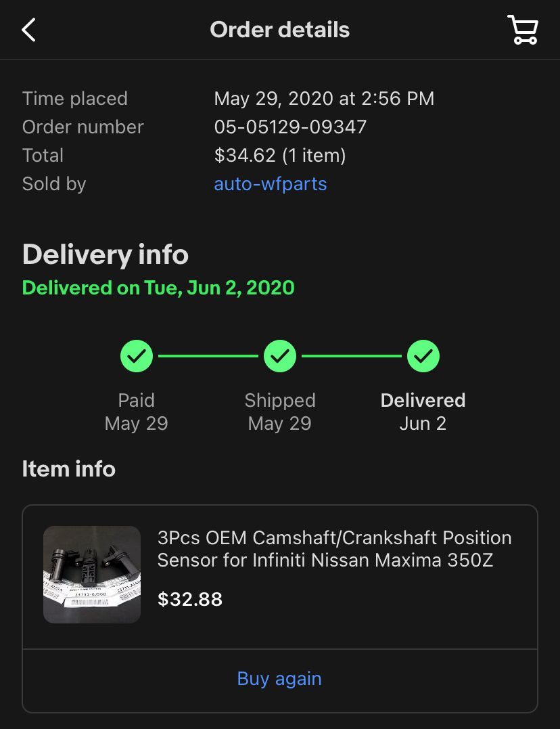Screen dimensions: 560x729
Task: Click the Delivery info heading
Action: click(106, 255)
